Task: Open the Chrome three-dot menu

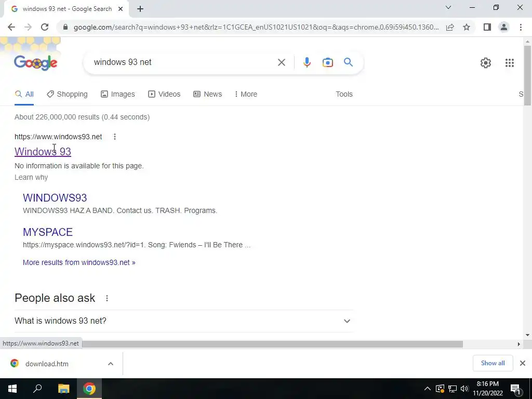Action: coord(521,27)
